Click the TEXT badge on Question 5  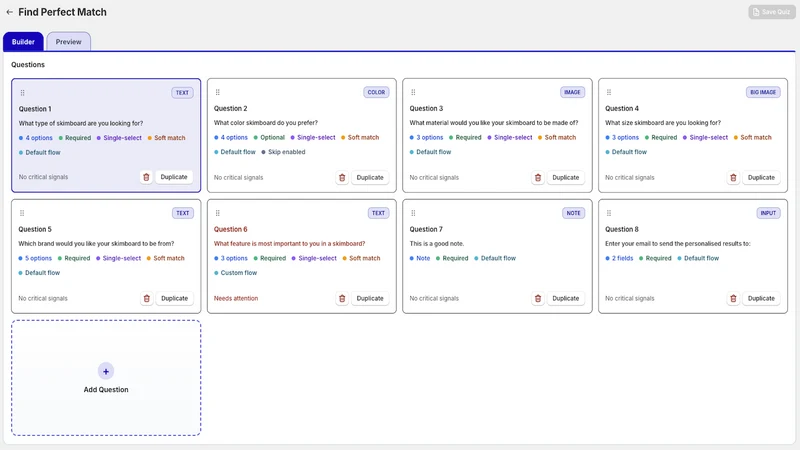(183, 213)
